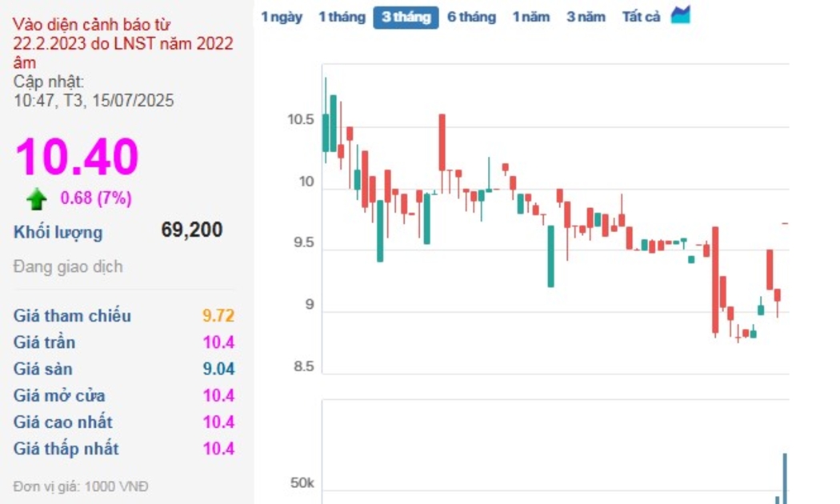Click the green up arrow price indicator

click(x=36, y=198)
